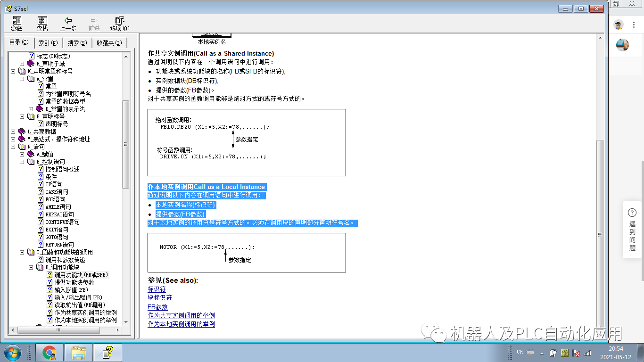Viewport: 644px width, 362px height.
Task: Collapse the N_语句 tree node
Action: 13,147
